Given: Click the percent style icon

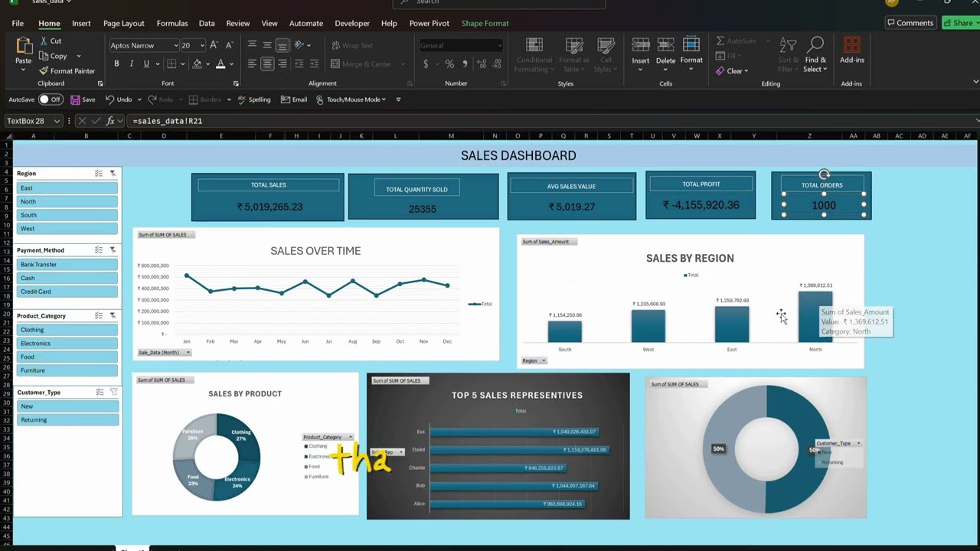Looking at the screenshot, I should [x=449, y=64].
